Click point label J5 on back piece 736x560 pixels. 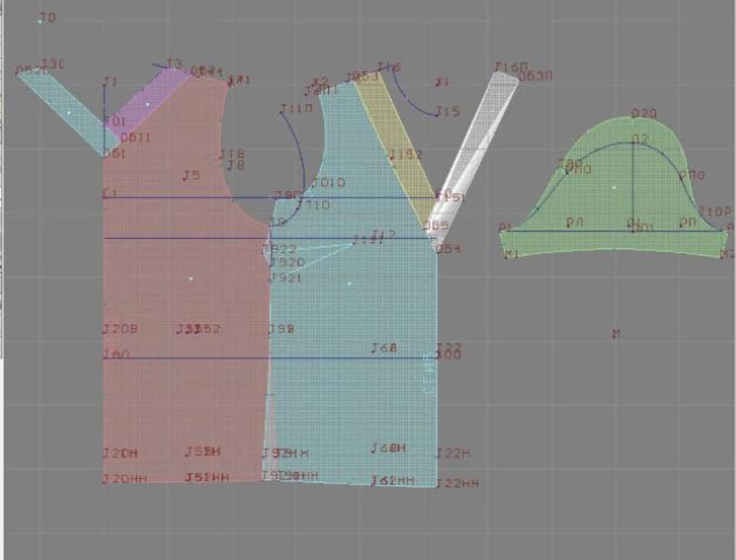coord(192,175)
